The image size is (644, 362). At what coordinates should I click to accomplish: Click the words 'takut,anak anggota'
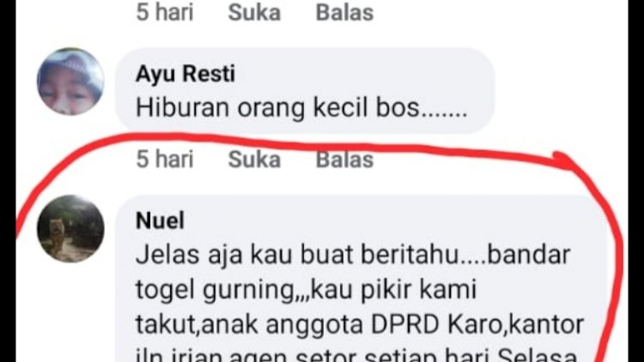[x=249, y=325]
